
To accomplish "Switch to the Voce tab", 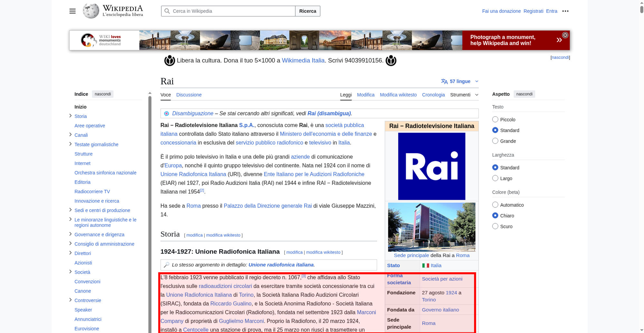I will (x=166, y=95).
